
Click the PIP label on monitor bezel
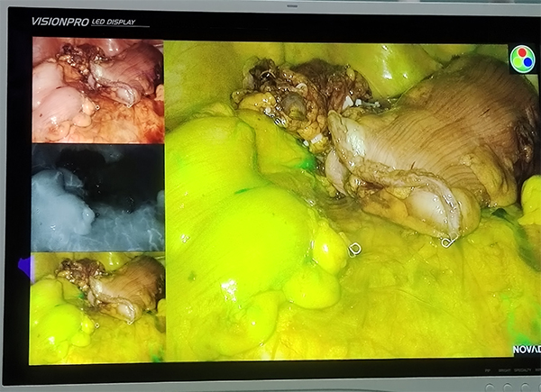coord(488,370)
